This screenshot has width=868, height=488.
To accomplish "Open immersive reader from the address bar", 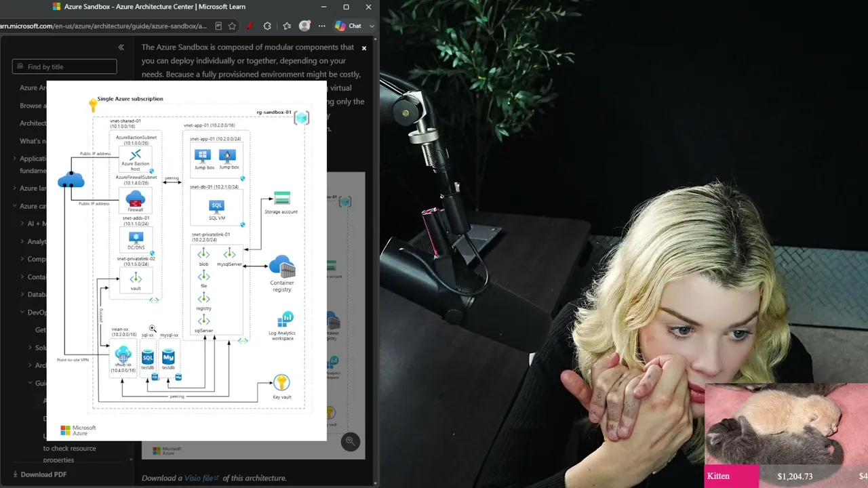I will coord(218,26).
